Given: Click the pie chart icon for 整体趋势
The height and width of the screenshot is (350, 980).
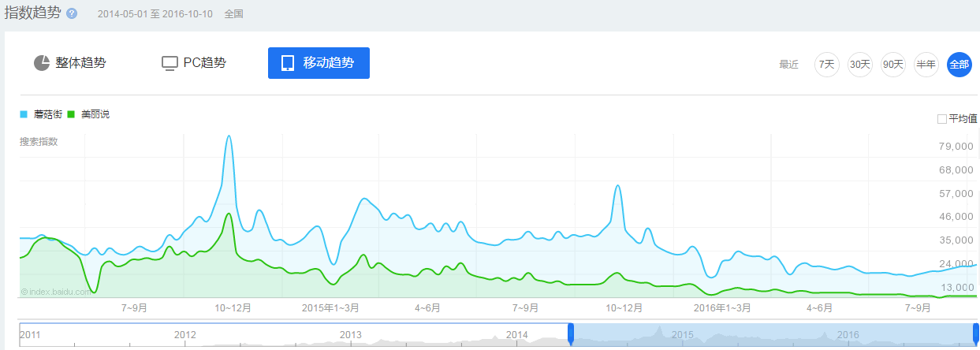Looking at the screenshot, I should pos(42,63).
